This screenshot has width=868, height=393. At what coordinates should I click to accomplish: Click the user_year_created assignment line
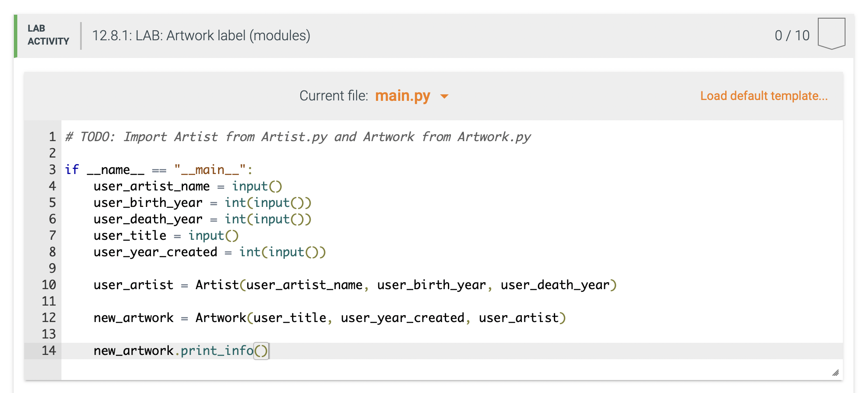(209, 252)
